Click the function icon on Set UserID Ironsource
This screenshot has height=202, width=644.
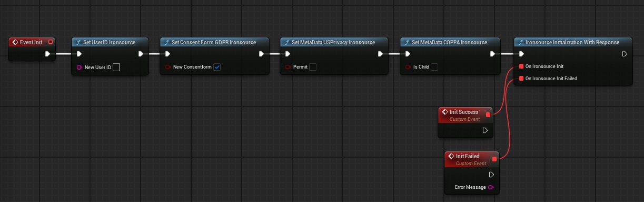[x=78, y=42]
